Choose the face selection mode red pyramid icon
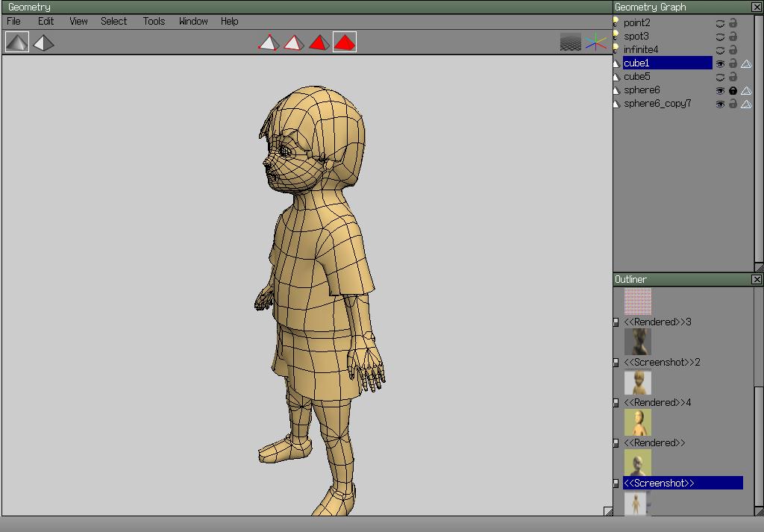 pyautogui.click(x=319, y=43)
